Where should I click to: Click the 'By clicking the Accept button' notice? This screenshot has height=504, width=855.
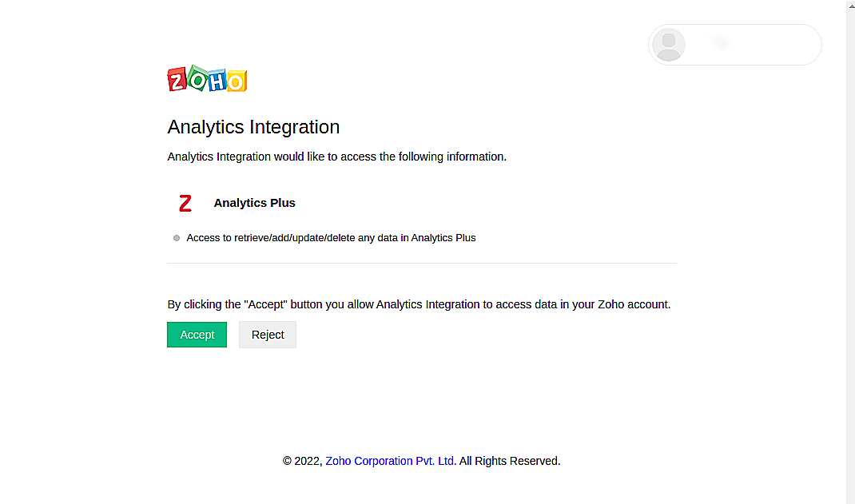[418, 304]
